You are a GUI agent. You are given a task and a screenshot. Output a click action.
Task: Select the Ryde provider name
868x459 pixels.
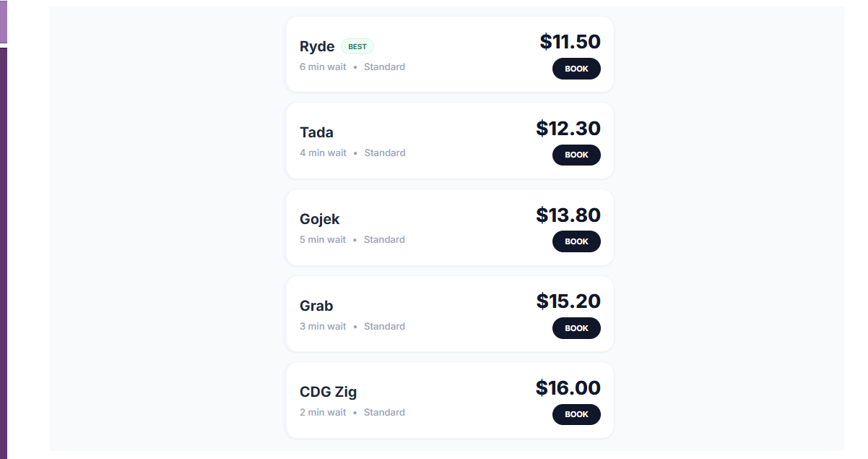(x=317, y=46)
